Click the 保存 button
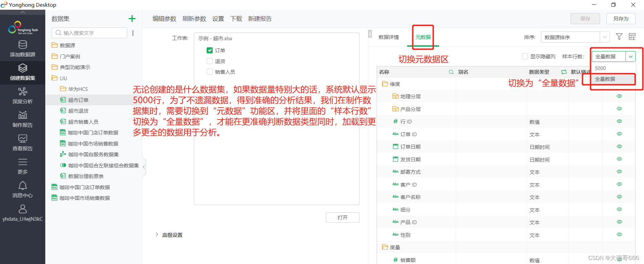This screenshot has width=644, height=264. coord(585,19)
